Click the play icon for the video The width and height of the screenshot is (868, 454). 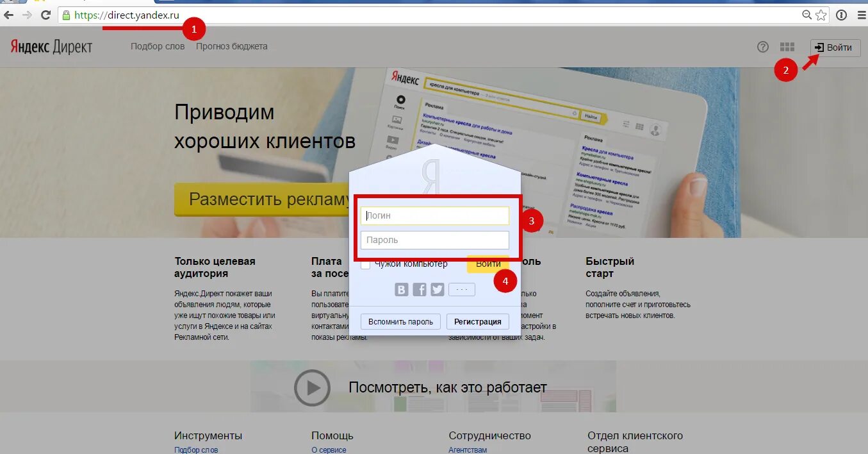(x=312, y=388)
